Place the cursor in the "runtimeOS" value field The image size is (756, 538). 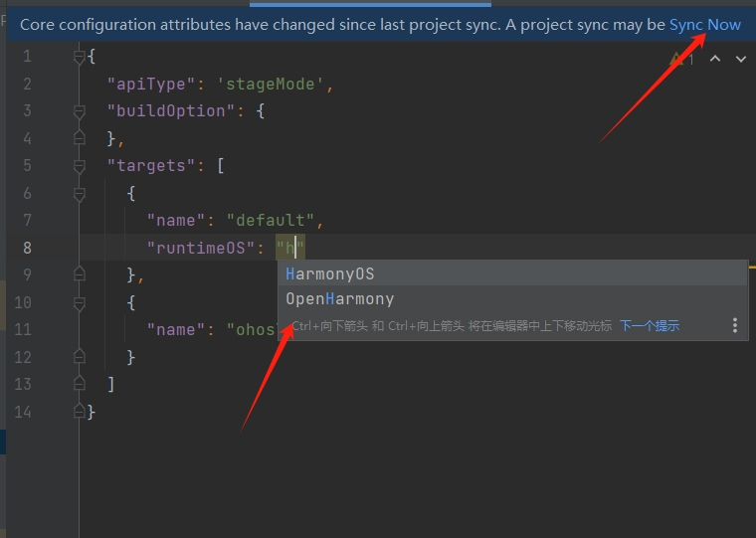(291, 248)
